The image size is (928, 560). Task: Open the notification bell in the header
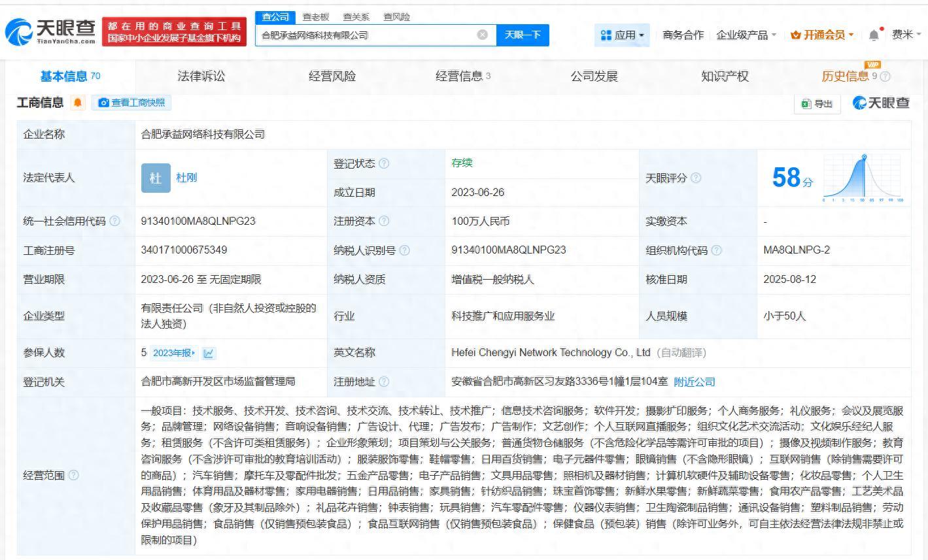click(x=874, y=35)
